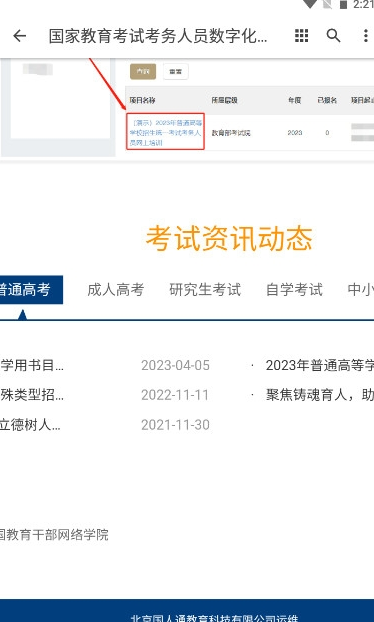Click the golden button in the tutorial screenshot

[143, 71]
